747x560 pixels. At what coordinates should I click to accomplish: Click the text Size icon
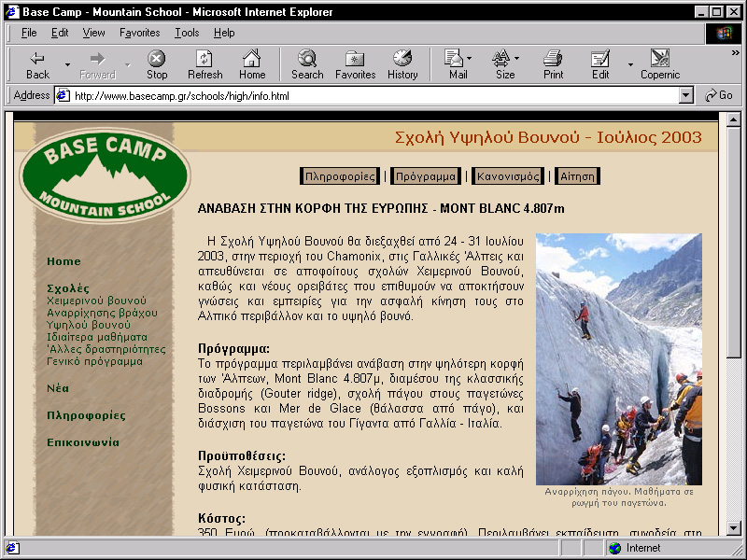coord(500,58)
